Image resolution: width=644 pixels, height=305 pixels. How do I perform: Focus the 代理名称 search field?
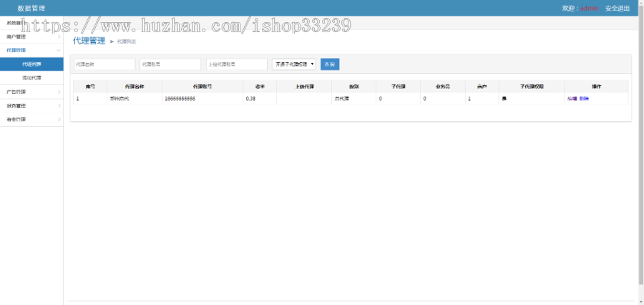tap(104, 64)
